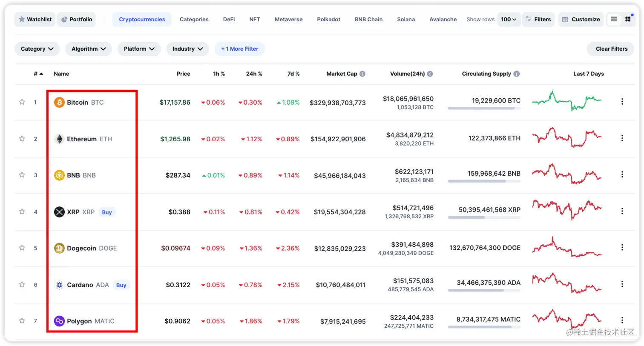Image resolution: width=644 pixels, height=346 pixels.
Task: Click Ethereum price $1,265.98
Action: (x=175, y=139)
